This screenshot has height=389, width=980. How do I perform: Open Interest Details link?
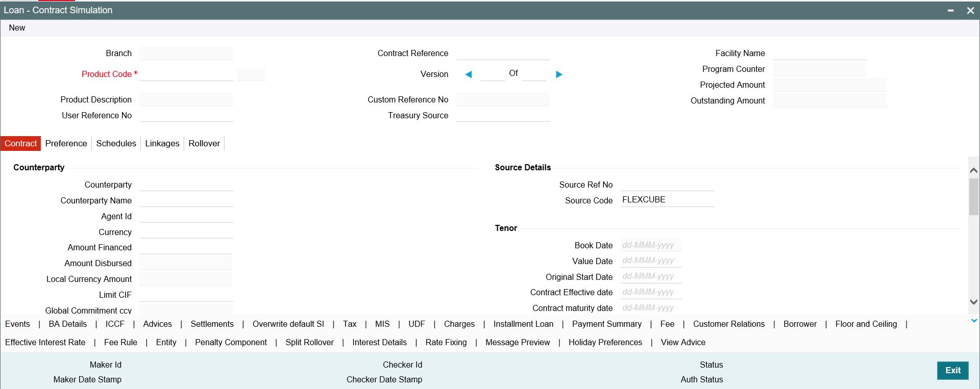(x=379, y=343)
